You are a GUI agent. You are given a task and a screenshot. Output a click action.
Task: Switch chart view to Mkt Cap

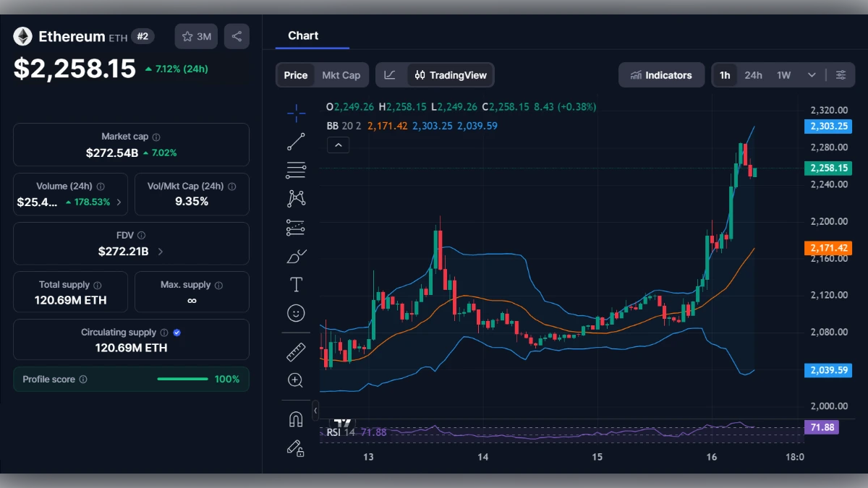point(340,74)
